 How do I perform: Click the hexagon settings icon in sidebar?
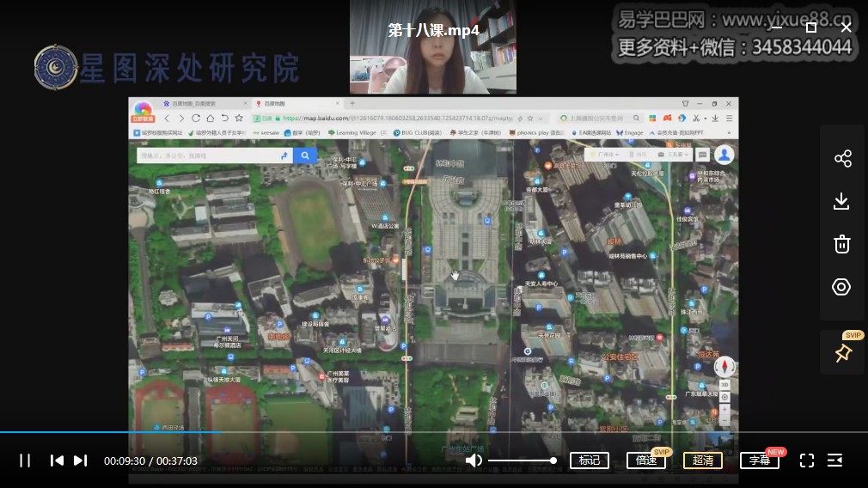coord(842,287)
